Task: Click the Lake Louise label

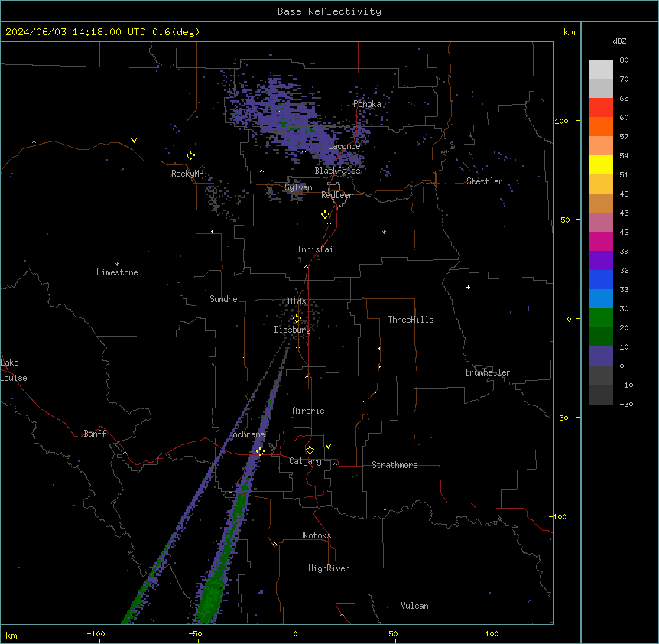Action: pyautogui.click(x=14, y=370)
